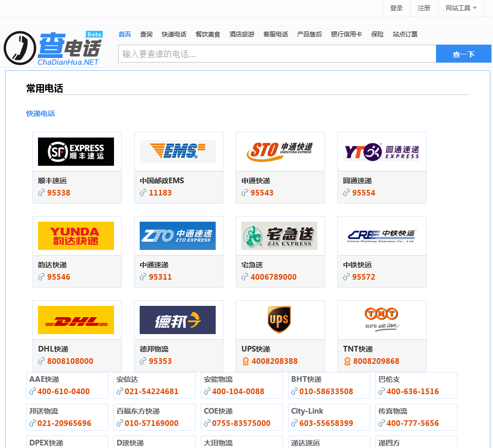This screenshot has height=448, width=493.
Task: Open the 快递电话 nav menu
Action: click(174, 34)
